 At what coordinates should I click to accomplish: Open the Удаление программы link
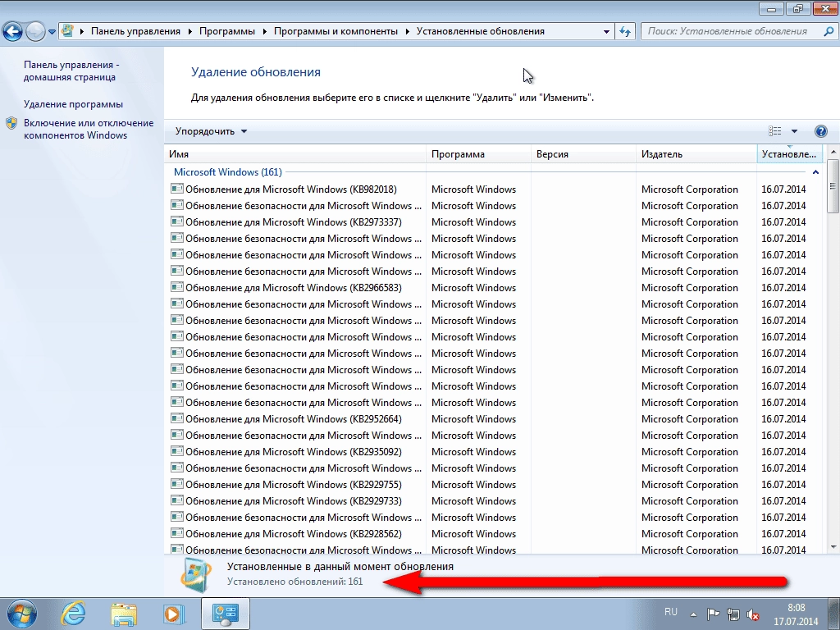[x=73, y=104]
